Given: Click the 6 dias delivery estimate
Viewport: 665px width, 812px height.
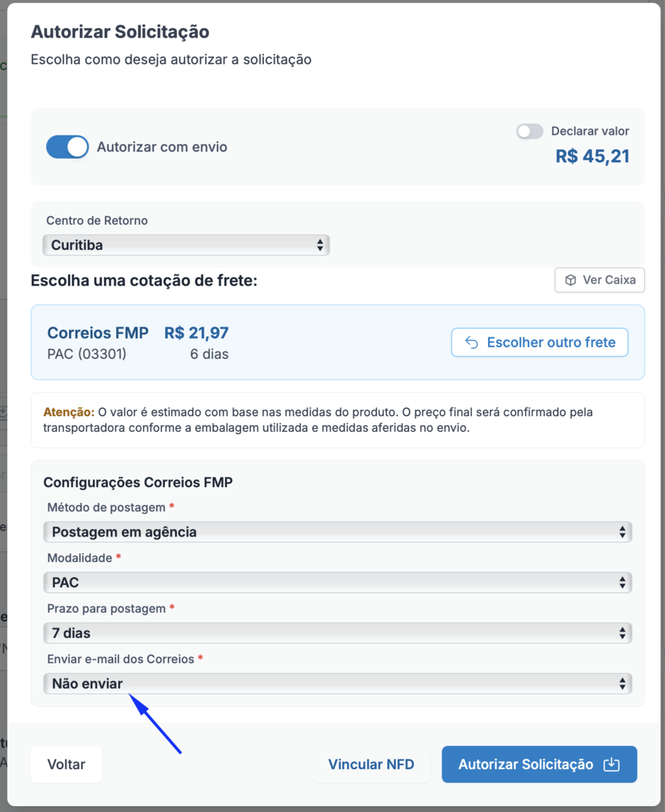Looking at the screenshot, I should click(210, 355).
